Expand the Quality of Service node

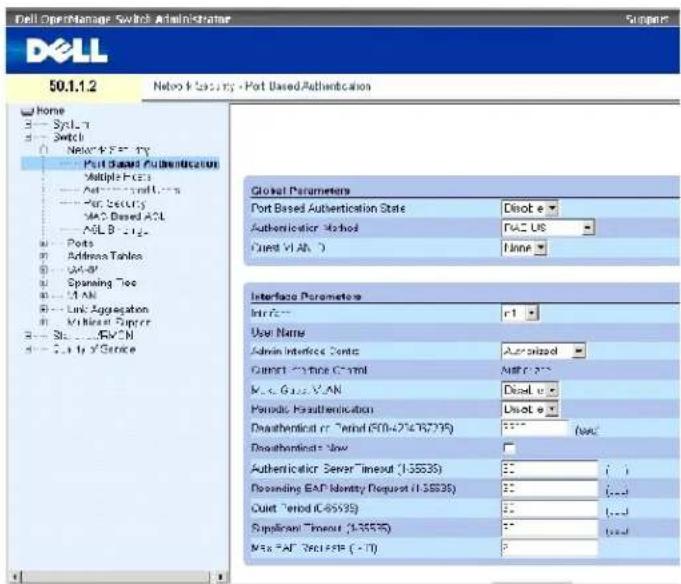pyautogui.click(x=28, y=349)
